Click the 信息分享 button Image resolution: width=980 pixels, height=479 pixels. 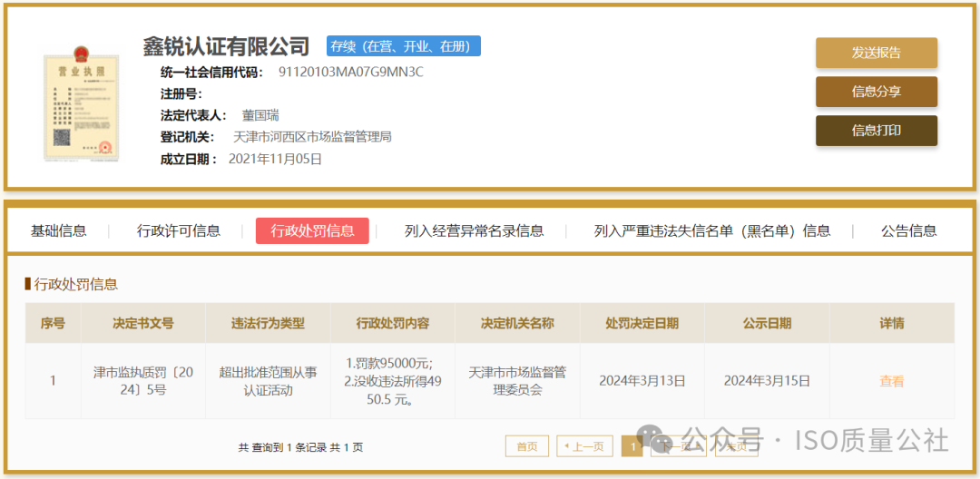click(877, 92)
